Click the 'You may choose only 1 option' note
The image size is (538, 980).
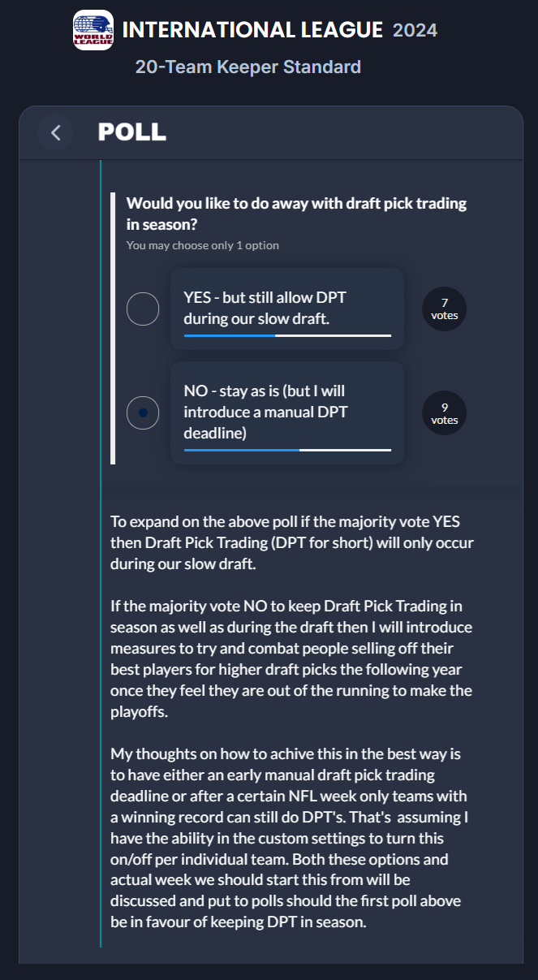[x=203, y=245]
